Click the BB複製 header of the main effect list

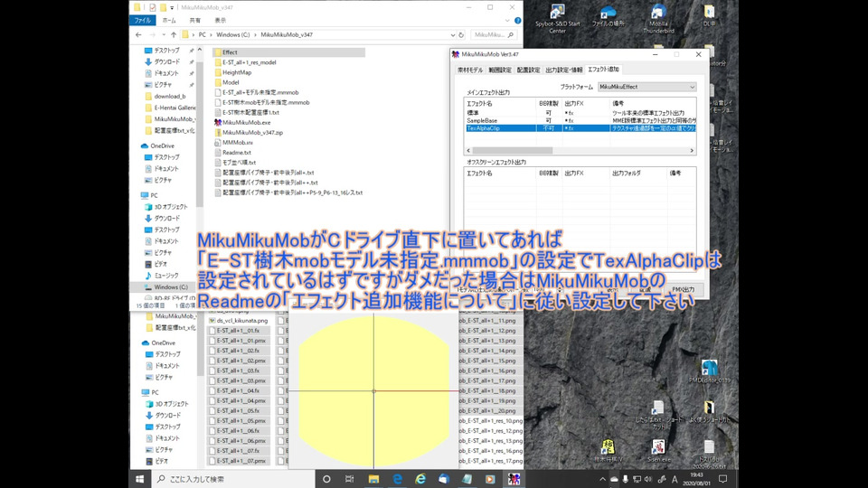coord(549,103)
